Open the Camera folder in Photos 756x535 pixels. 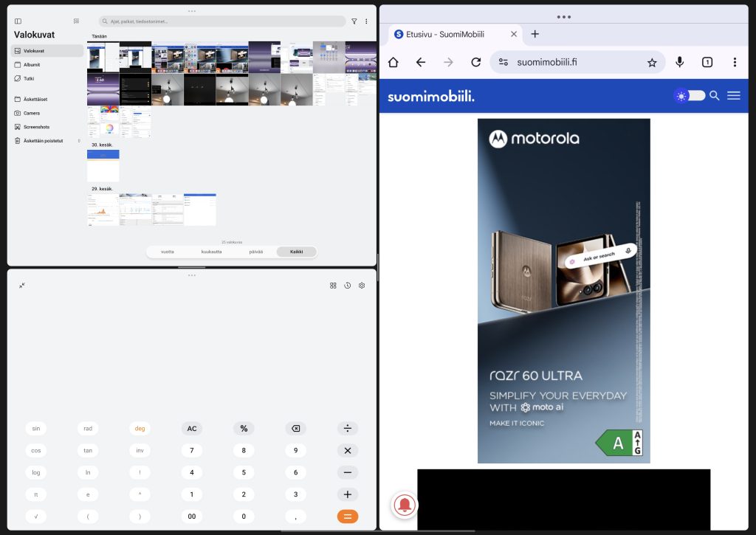pyautogui.click(x=47, y=113)
